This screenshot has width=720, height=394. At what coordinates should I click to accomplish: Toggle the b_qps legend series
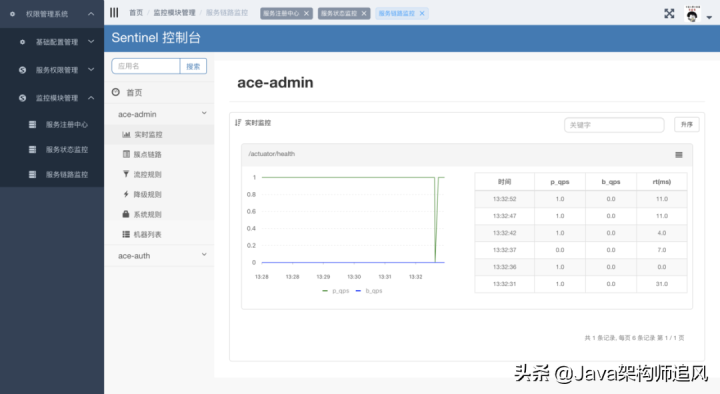369,291
